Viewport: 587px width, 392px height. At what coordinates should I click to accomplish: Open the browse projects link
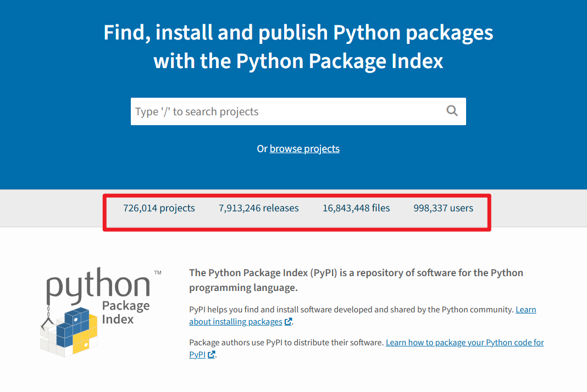click(304, 149)
